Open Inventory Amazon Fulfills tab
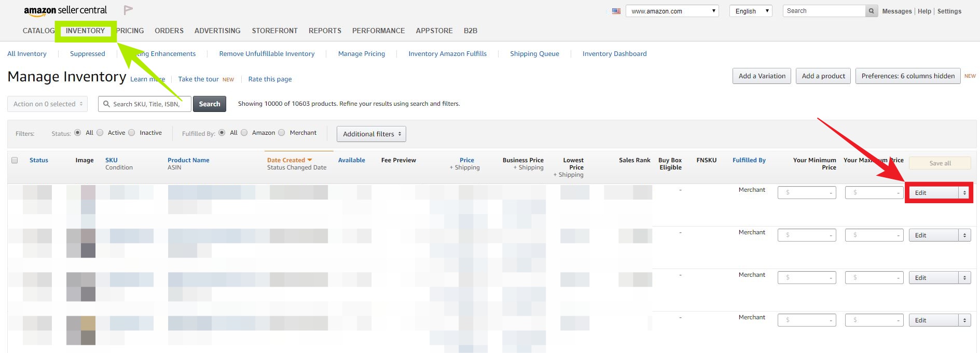The image size is (980, 353). [x=448, y=53]
